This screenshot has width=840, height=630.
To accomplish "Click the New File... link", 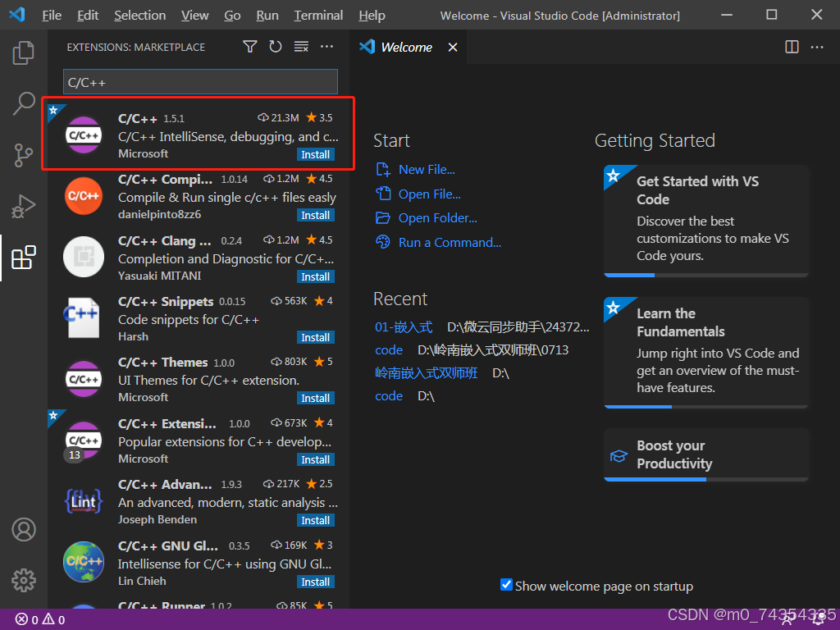I will click(x=427, y=169).
